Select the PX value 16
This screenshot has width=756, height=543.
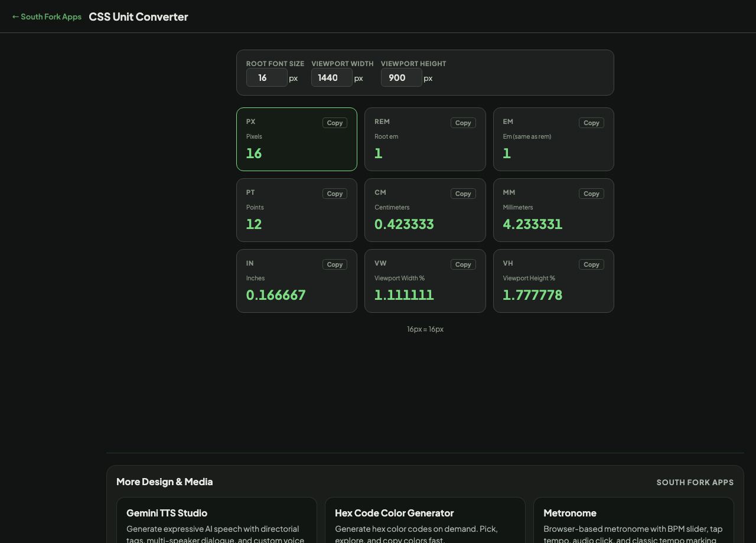tap(254, 153)
